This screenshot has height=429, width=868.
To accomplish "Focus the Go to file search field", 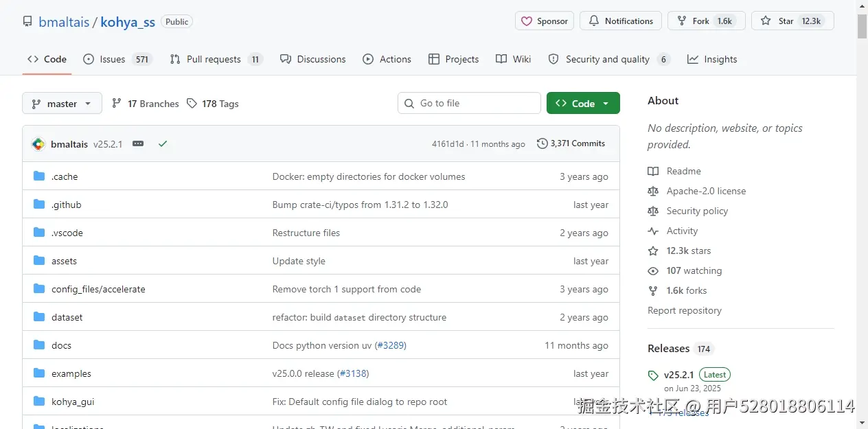I will (469, 103).
